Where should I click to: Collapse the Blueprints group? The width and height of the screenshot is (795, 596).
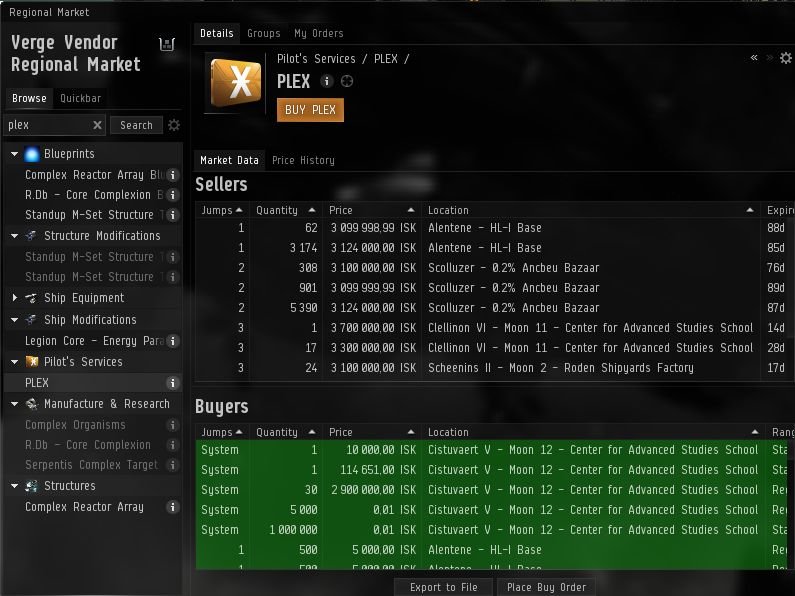[x=14, y=154]
